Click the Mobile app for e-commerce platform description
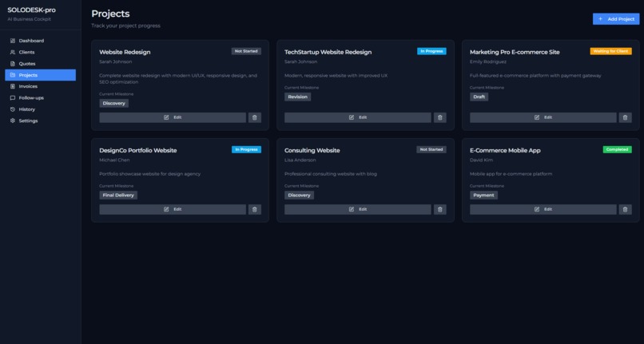The image size is (644, 344). (x=511, y=174)
